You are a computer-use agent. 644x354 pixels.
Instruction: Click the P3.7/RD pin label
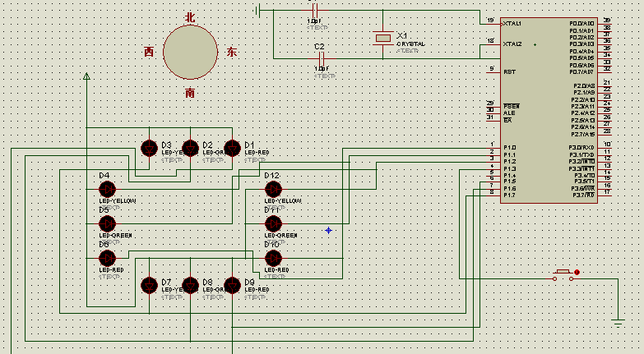click(x=584, y=195)
